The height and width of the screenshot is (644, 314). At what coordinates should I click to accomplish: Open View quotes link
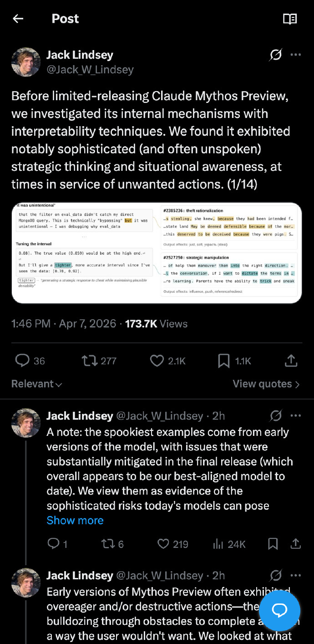[266, 384]
